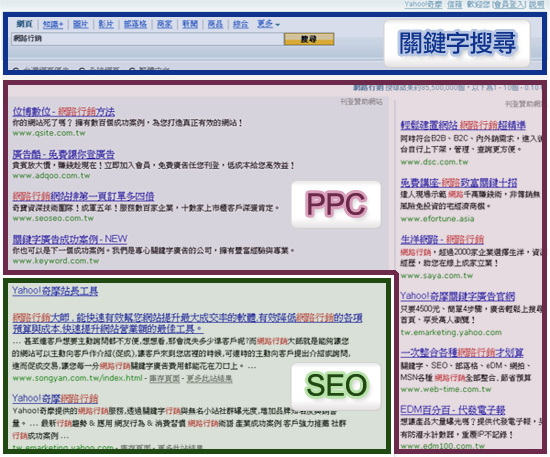Open the 位博數位 - 網路行銷方法 ad
550x457 pixels.
coord(64,112)
